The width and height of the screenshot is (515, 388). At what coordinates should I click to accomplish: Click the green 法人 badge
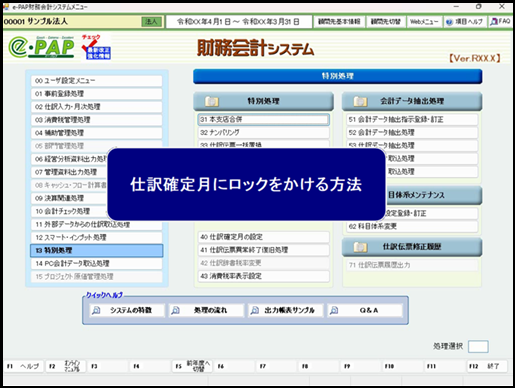pos(151,22)
